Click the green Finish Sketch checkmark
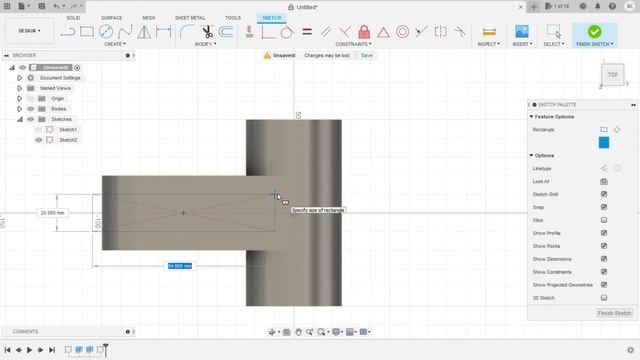640x360 pixels. 594,31
